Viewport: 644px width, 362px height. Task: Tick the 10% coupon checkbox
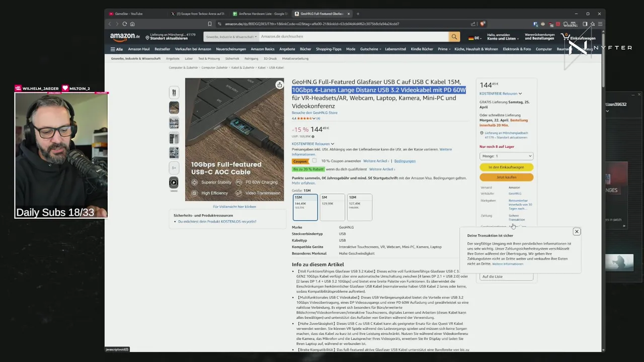click(314, 161)
